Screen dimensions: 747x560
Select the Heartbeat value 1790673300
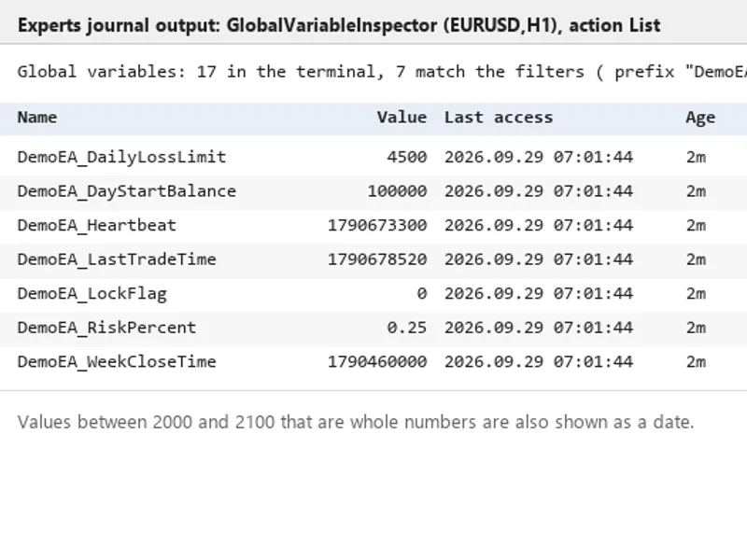(377, 225)
